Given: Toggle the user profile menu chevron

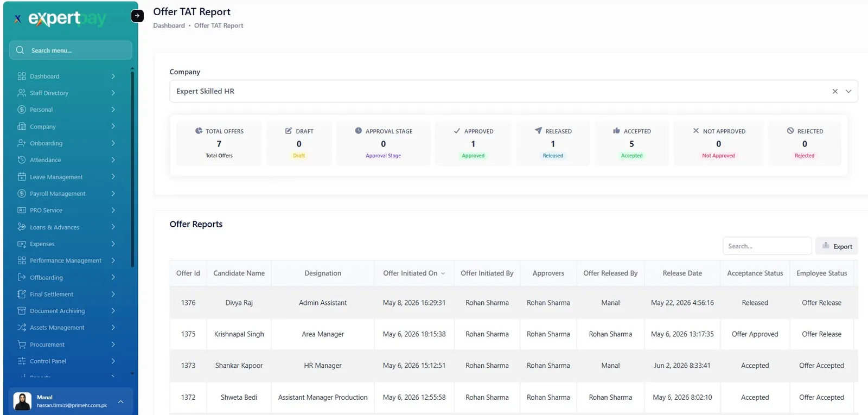Looking at the screenshot, I should click(x=120, y=401).
